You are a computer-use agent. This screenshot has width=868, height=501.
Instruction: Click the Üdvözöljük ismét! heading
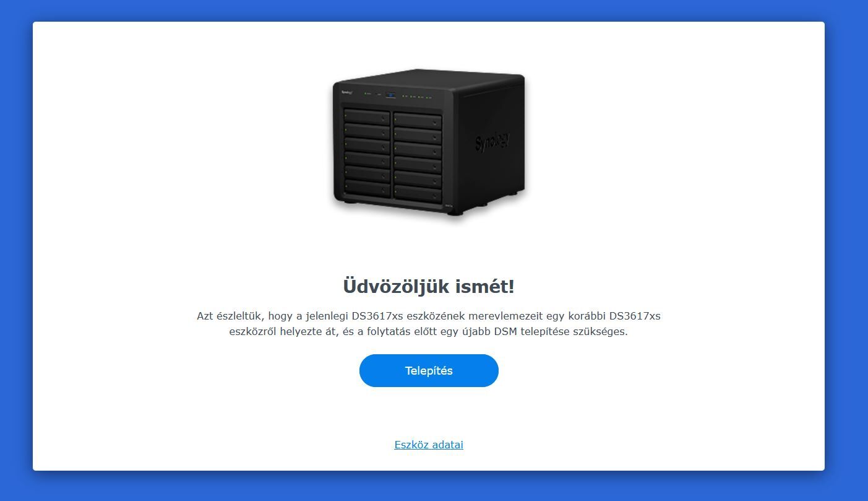pos(429,287)
